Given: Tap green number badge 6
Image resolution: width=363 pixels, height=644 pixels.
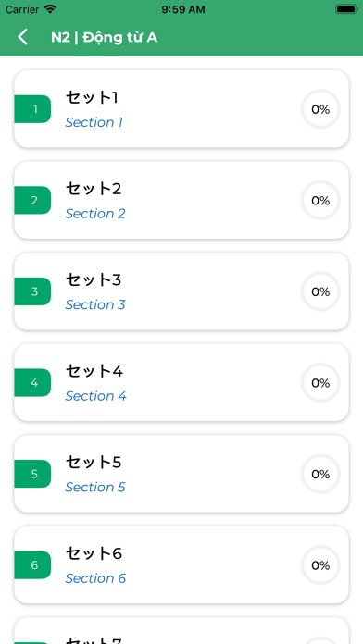Looking at the screenshot, I should click(32, 564).
